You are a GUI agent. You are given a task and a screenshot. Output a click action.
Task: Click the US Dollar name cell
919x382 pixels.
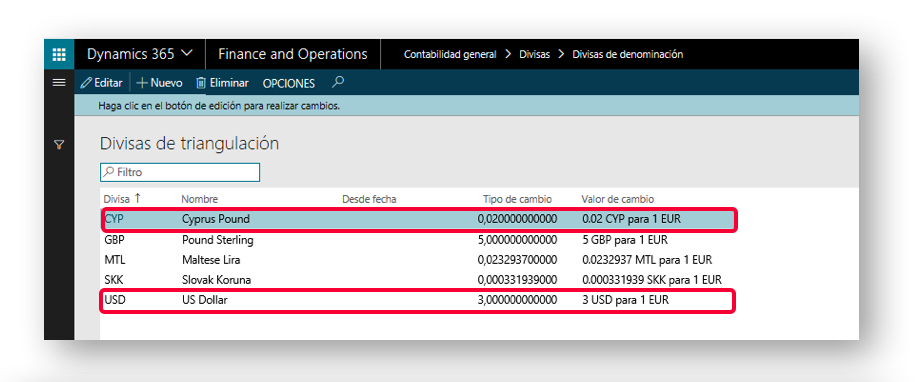coord(204,301)
